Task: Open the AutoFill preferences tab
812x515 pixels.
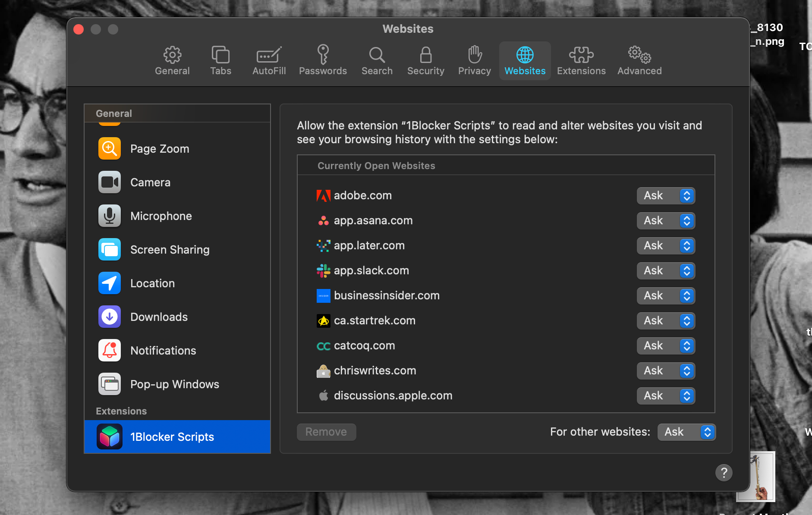Action: pos(269,61)
